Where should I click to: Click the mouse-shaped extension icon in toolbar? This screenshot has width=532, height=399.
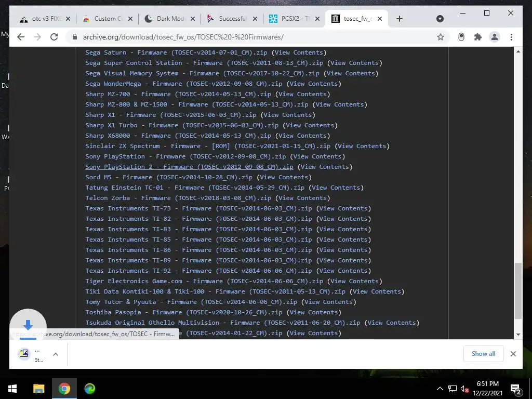click(x=461, y=37)
